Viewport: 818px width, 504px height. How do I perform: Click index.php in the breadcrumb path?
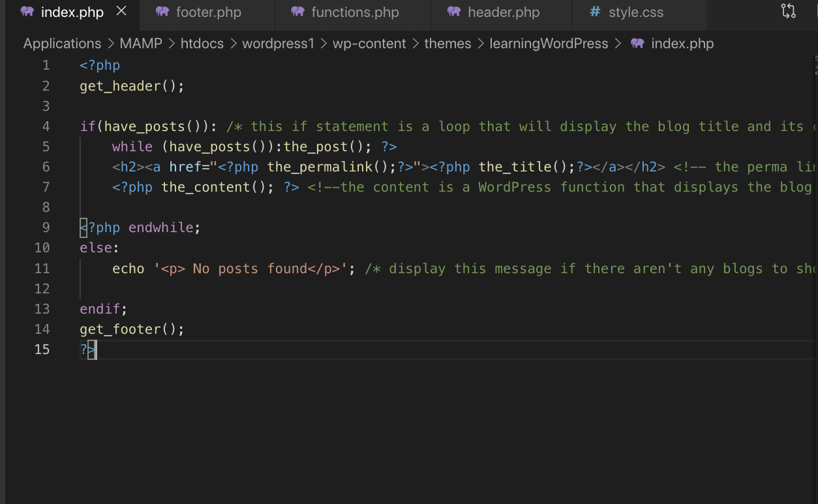click(682, 44)
